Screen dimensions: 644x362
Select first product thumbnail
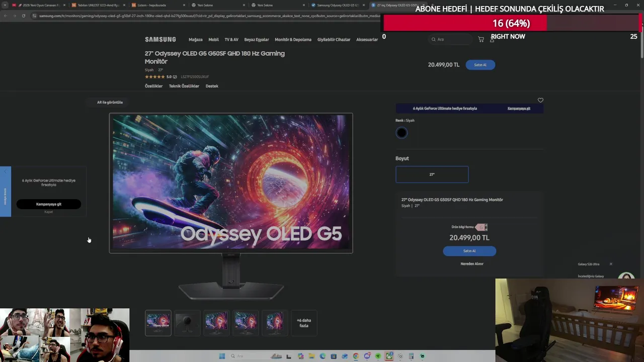point(158,323)
